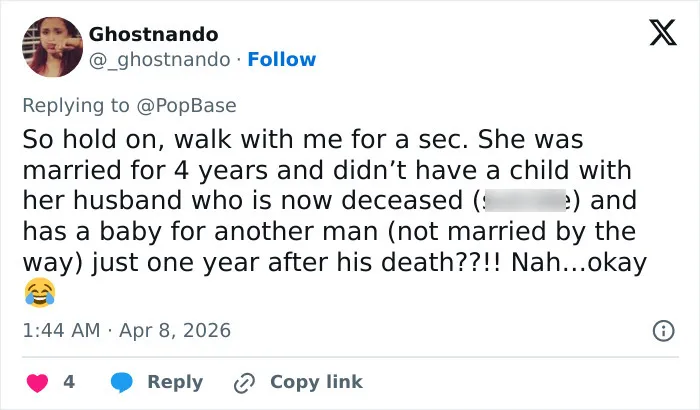Click the blurred word in the tweet
The width and height of the screenshot is (700, 410).
click(525, 200)
